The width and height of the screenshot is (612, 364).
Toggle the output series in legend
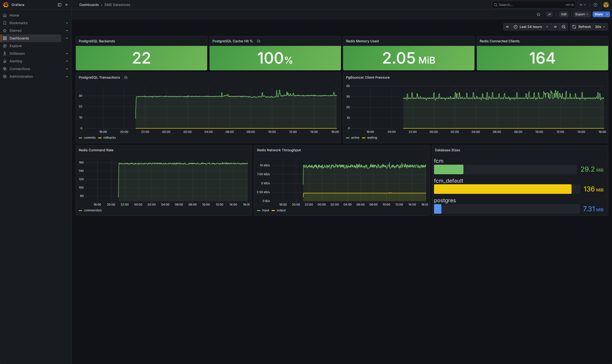(x=281, y=210)
